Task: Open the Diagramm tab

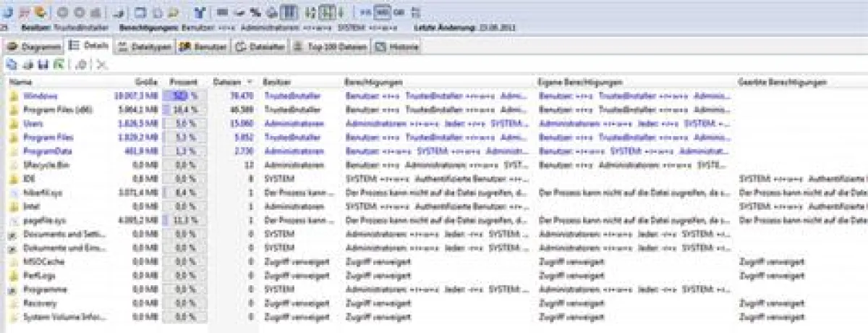Action: 34,46
